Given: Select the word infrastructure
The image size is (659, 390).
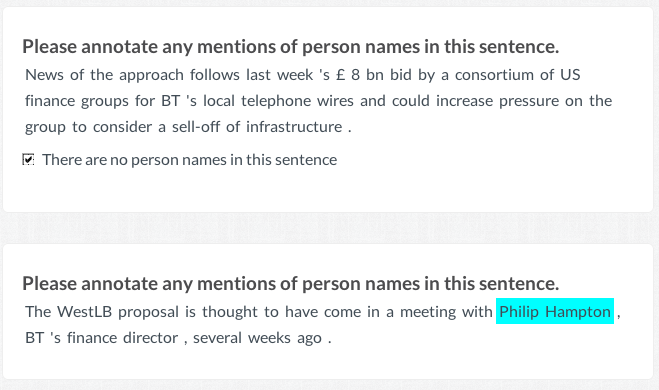Looking at the screenshot, I should [x=294, y=127].
